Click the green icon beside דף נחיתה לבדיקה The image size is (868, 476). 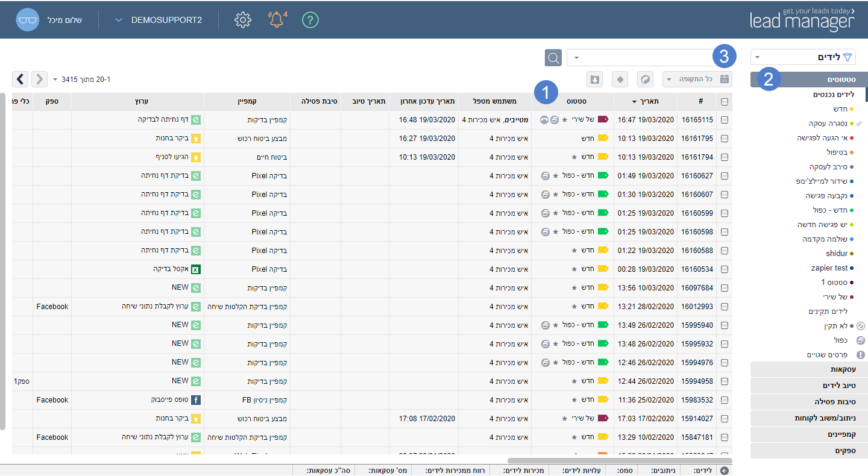(196, 120)
